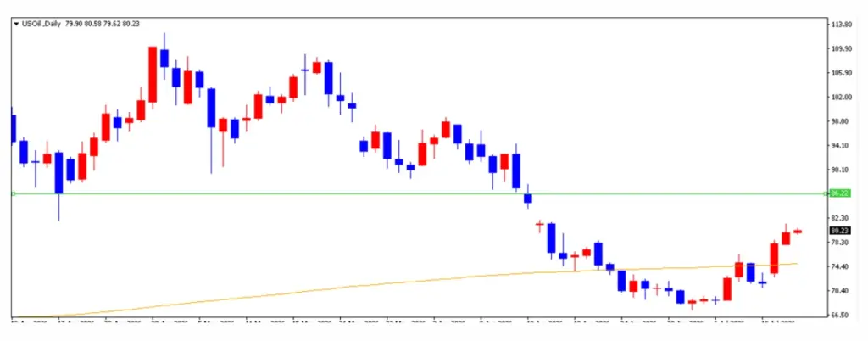
Task: Click the green 86.22 level label
Action: point(840,193)
